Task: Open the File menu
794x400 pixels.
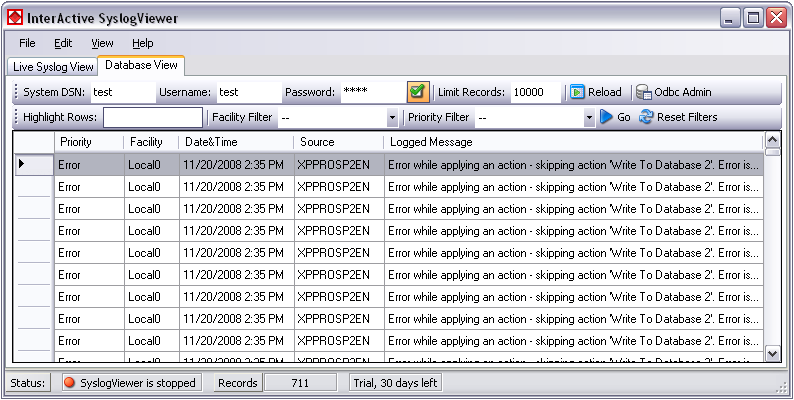Action: [x=27, y=43]
